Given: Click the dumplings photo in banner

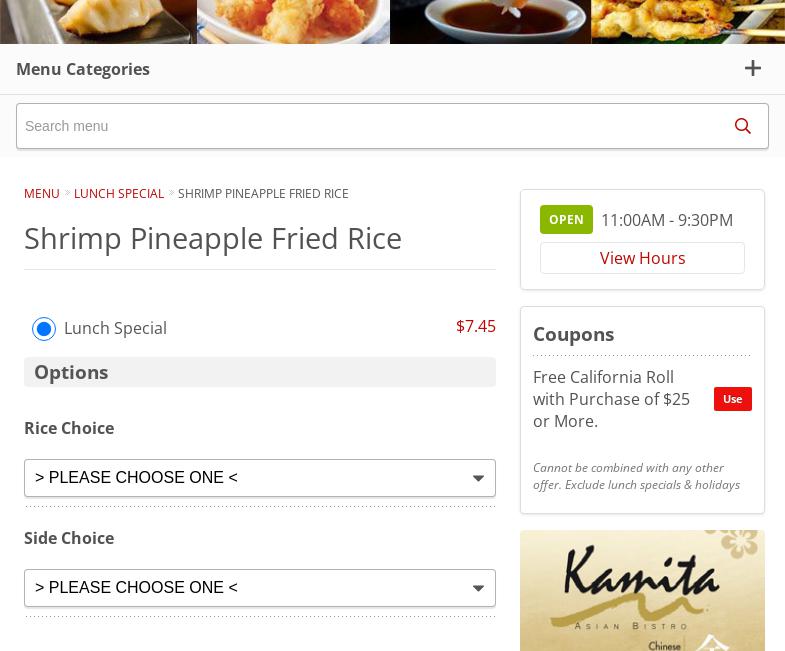Looking at the screenshot, I should 98,21.
